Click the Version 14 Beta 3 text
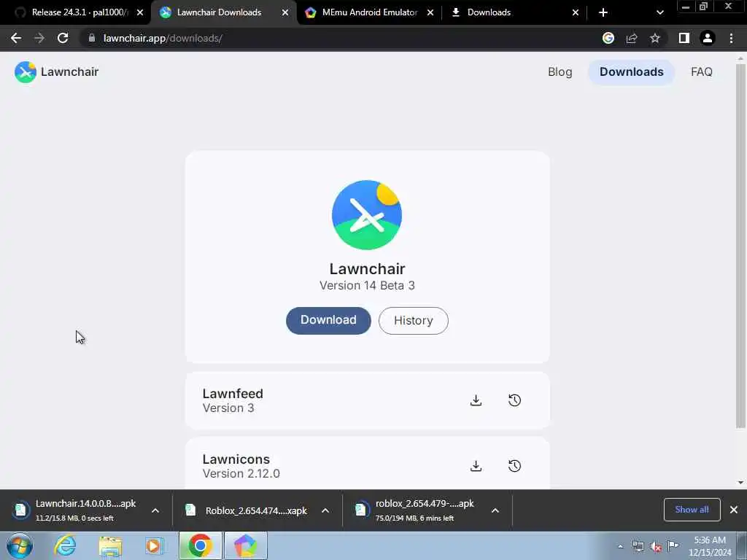747x560 pixels. coord(367,285)
